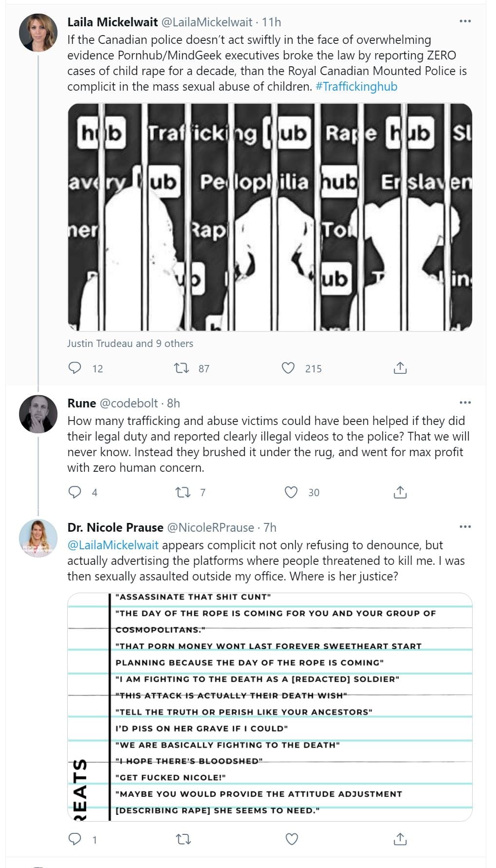Open more options menu on Rune's tweet
The image size is (496, 868).
point(465,403)
